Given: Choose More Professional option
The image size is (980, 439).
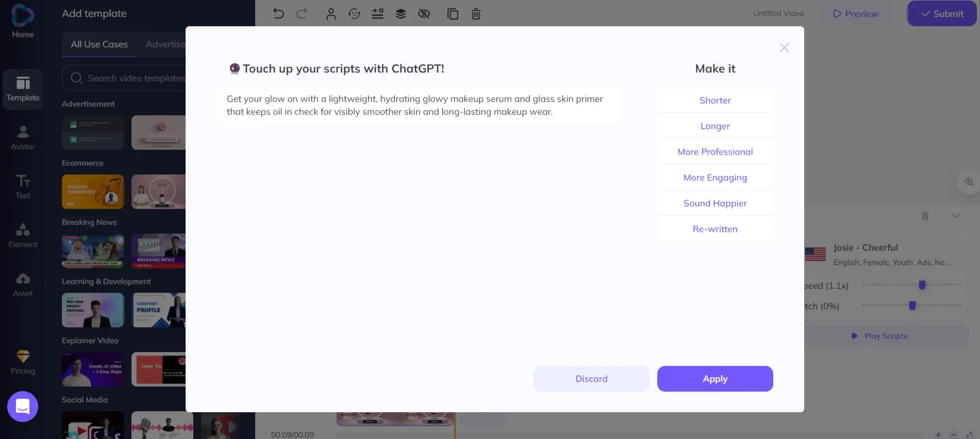Looking at the screenshot, I should [x=715, y=152].
